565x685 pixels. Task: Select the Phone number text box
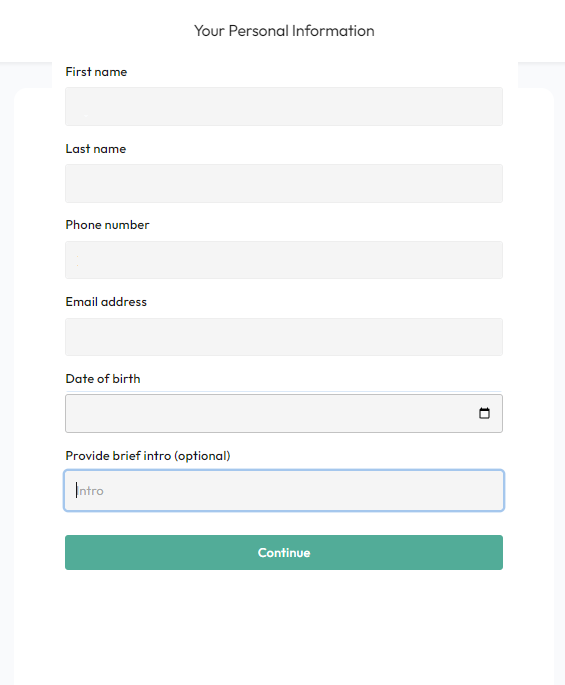(x=284, y=260)
